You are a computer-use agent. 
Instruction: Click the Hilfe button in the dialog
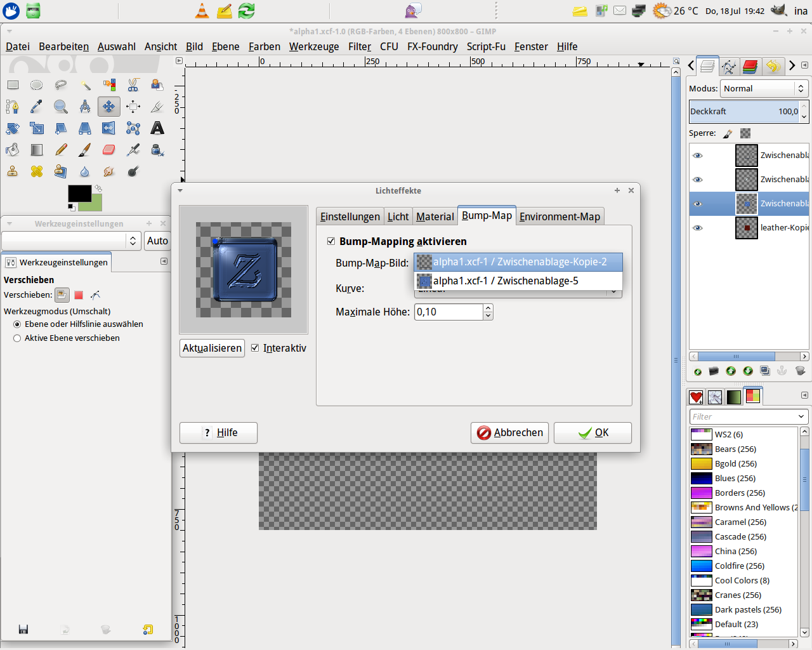coord(218,432)
